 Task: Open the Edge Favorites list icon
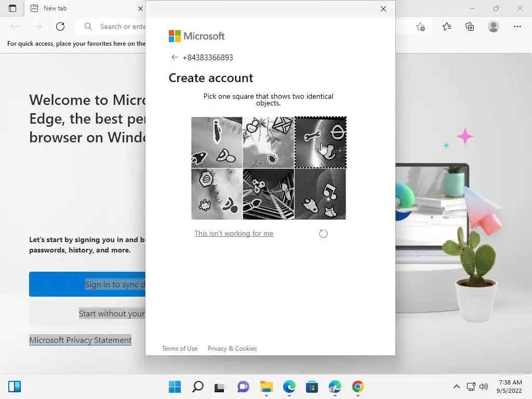coord(447,26)
